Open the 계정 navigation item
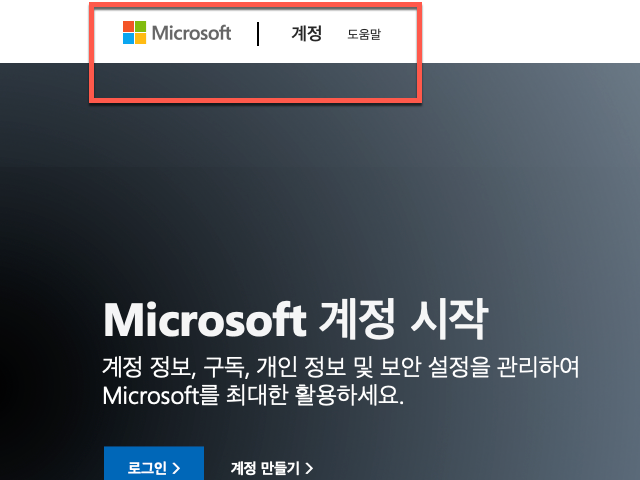 (x=307, y=33)
